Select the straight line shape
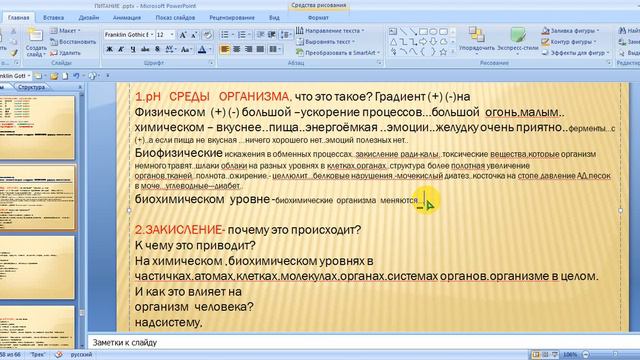 click(x=403, y=32)
